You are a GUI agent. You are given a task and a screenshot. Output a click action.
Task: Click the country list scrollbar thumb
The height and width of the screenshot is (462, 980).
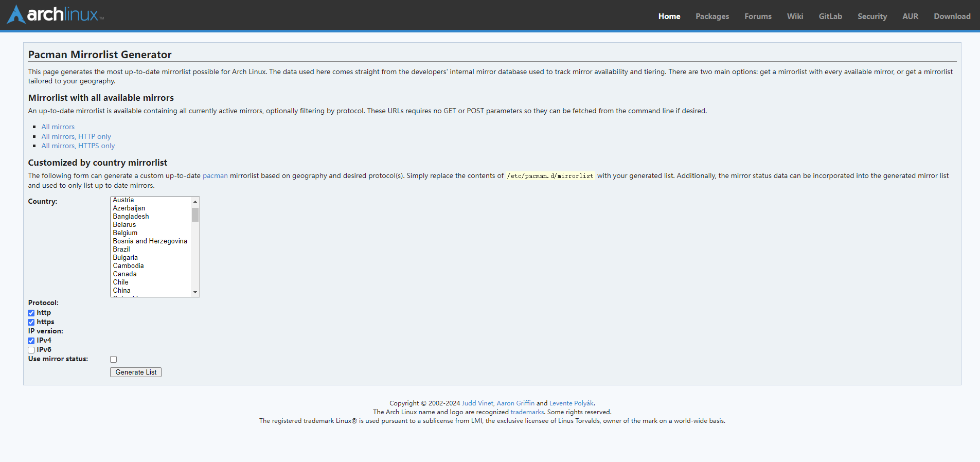(195, 215)
